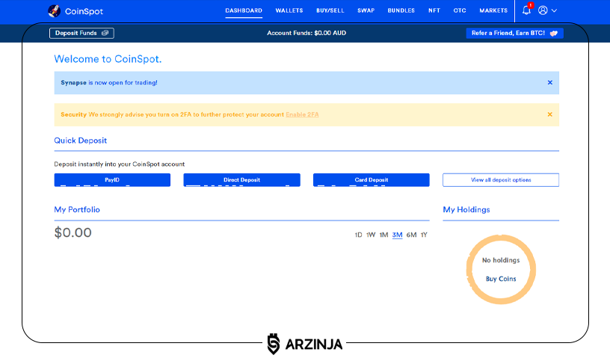
Task: Dismiss the Synapse trading announcement banner
Action: click(x=549, y=82)
